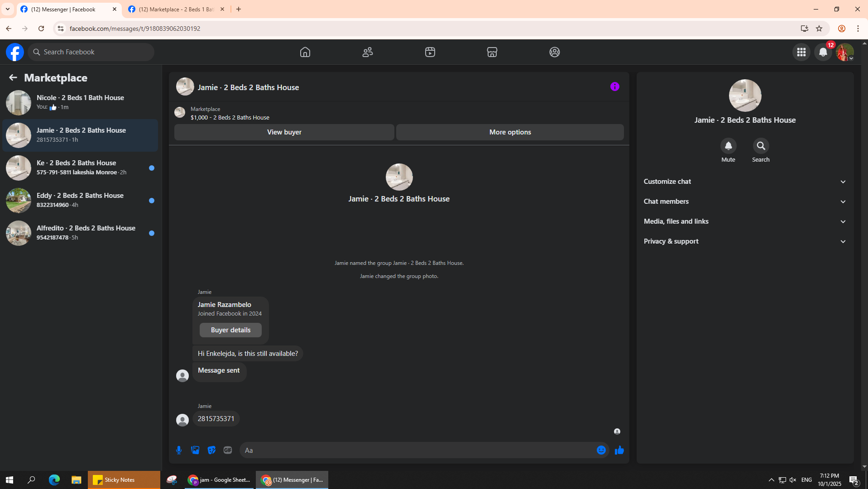Expand Media, files and links section
This screenshot has width=868, height=489.
(745, 221)
